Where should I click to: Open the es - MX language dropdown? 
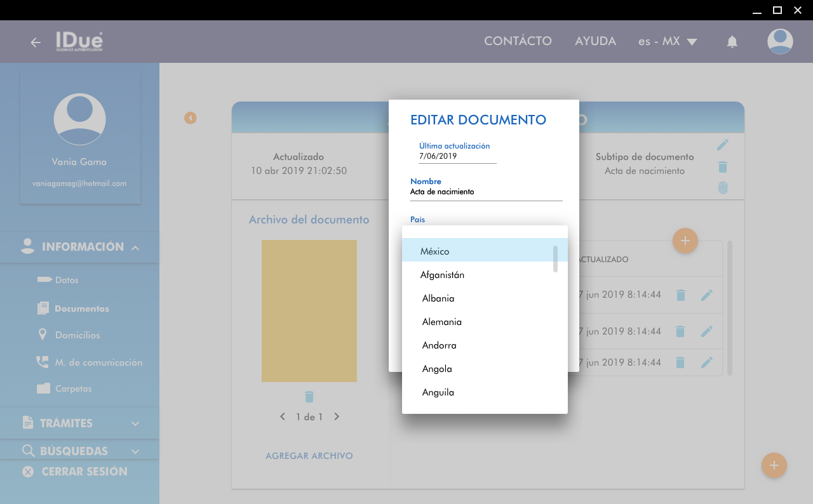(x=667, y=42)
